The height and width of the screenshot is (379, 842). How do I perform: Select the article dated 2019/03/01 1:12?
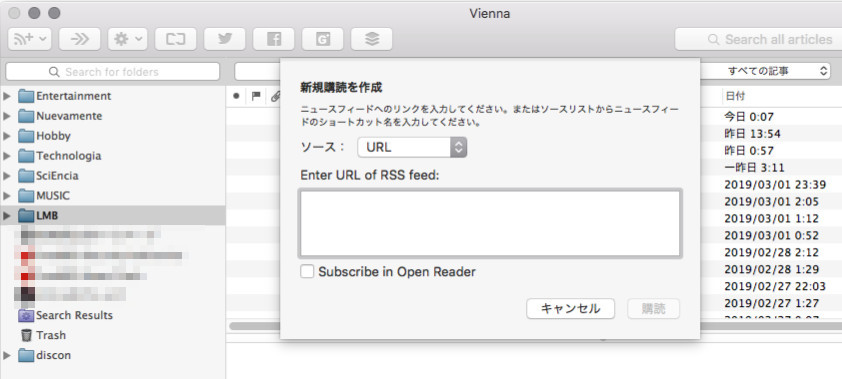(771, 219)
